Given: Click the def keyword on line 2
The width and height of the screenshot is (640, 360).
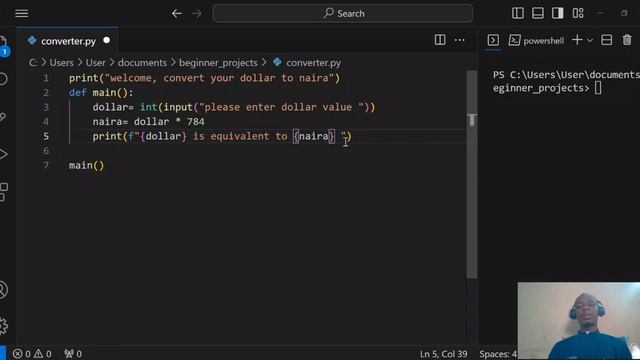Looking at the screenshot, I should [78, 93].
